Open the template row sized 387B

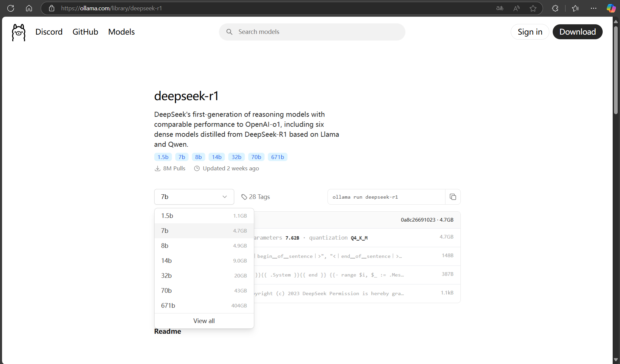pyautogui.click(x=357, y=275)
